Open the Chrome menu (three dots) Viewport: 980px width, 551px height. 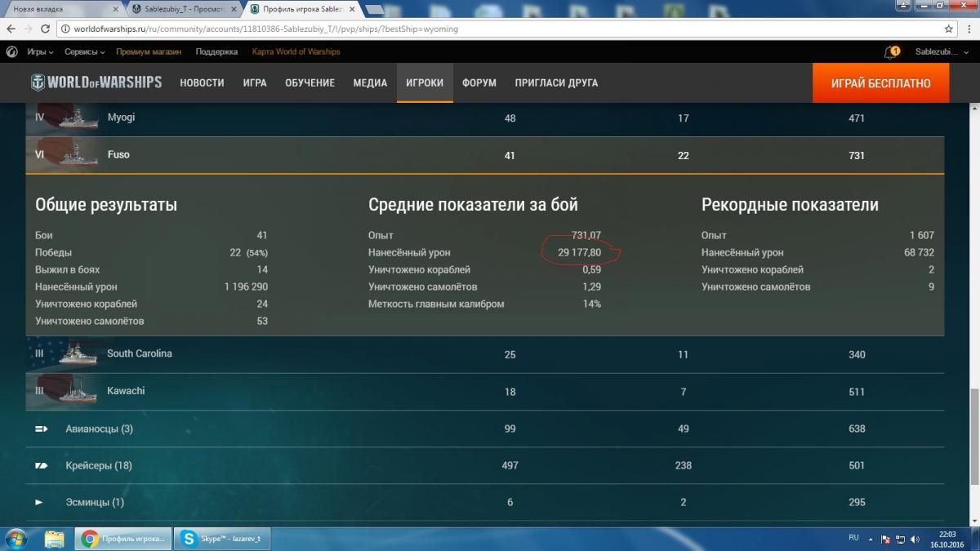[x=969, y=29]
